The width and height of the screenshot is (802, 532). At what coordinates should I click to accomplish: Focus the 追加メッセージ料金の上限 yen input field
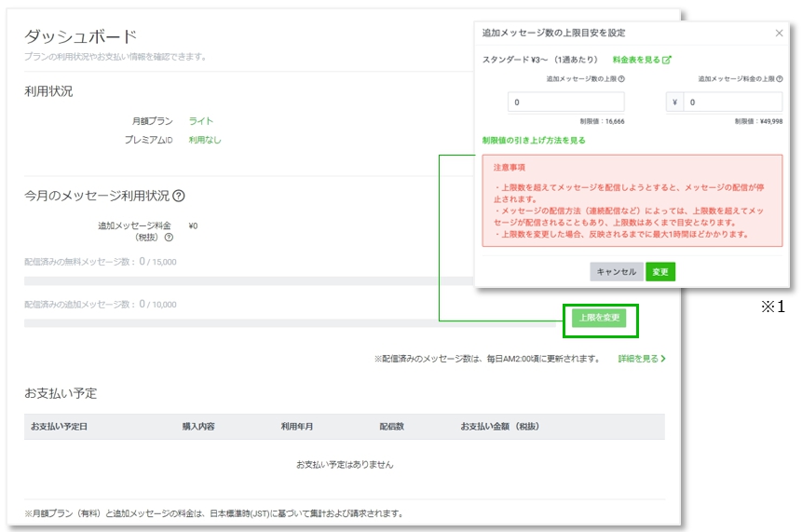coord(732,102)
